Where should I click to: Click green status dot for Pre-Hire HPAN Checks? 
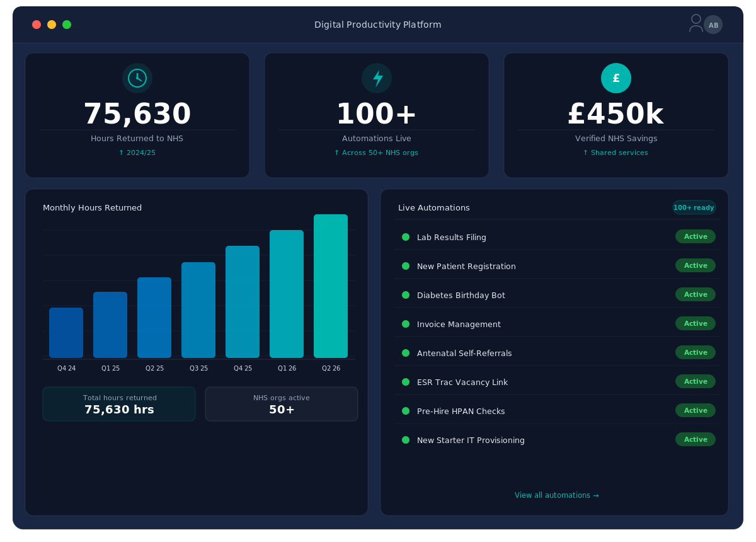(406, 411)
